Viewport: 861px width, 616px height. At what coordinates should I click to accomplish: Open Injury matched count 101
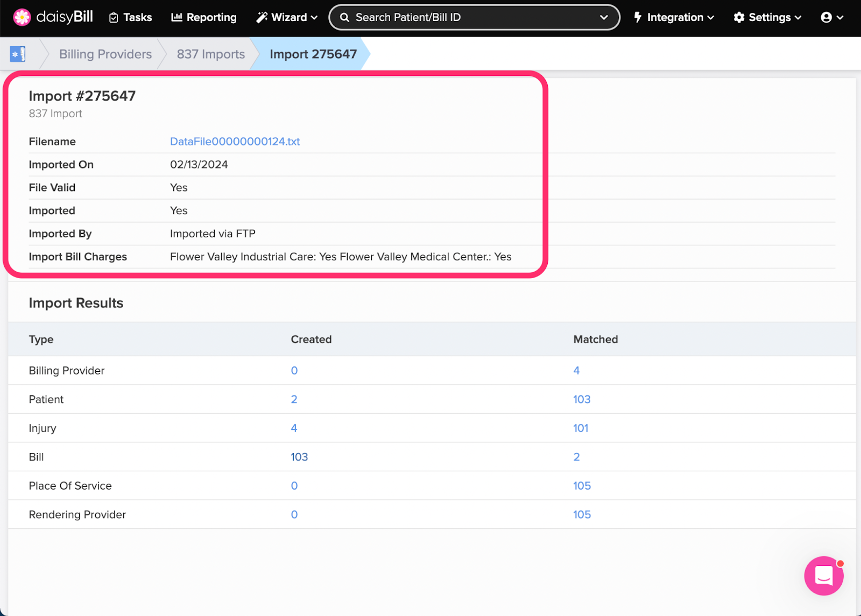pyautogui.click(x=581, y=428)
